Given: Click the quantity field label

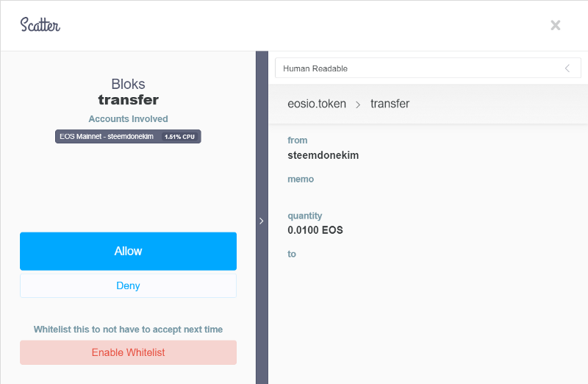Looking at the screenshot, I should click(305, 216).
